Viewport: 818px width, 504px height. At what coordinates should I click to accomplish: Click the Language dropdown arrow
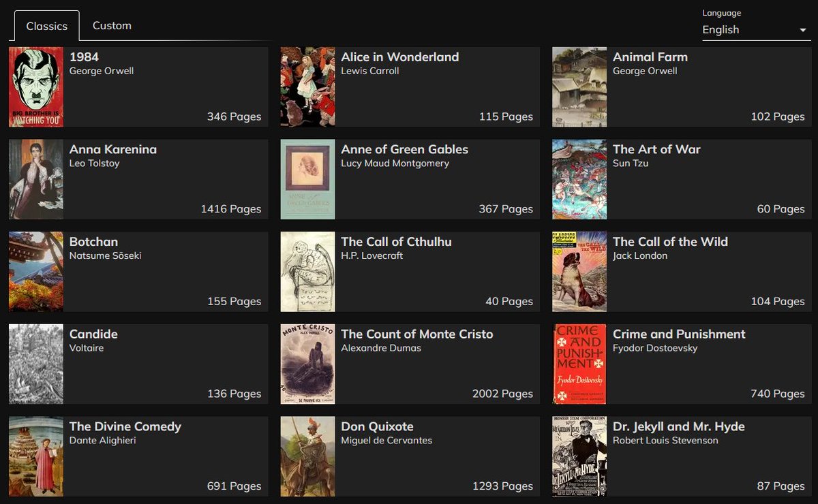pos(802,31)
